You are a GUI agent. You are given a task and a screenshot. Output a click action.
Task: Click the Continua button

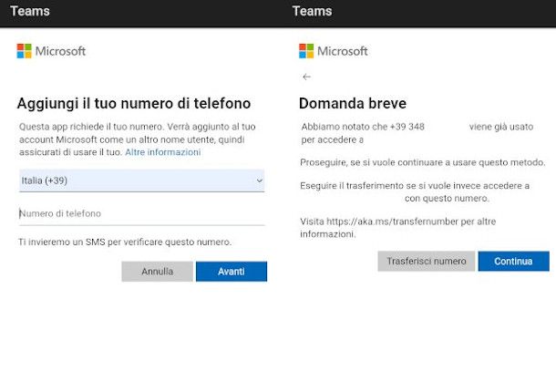point(513,261)
